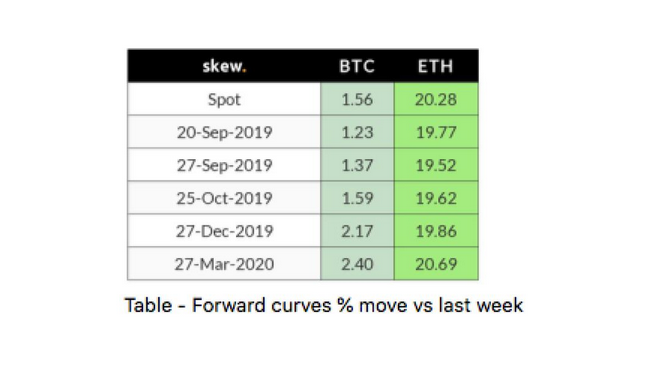Click the skew. logo header cell
Viewport: 648px width, 366px height.
pos(224,66)
